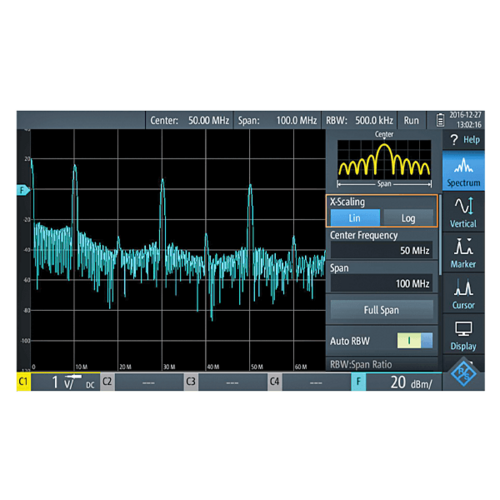Click the date and time display
The width and height of the screenshot is (500, 500).
click(x=465, y=120)
